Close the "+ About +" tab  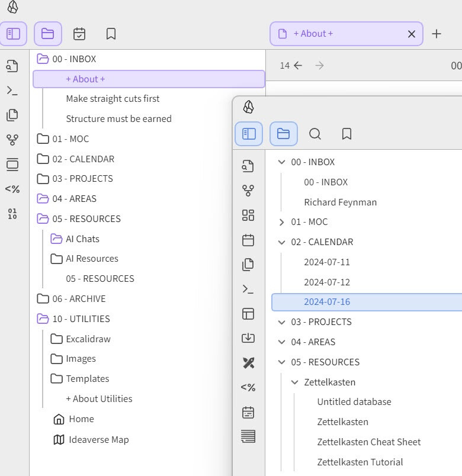click(x=412, y=34)
